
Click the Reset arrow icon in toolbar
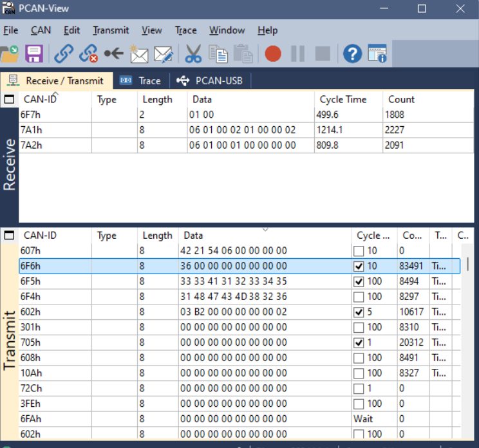[x=113, y=53]
